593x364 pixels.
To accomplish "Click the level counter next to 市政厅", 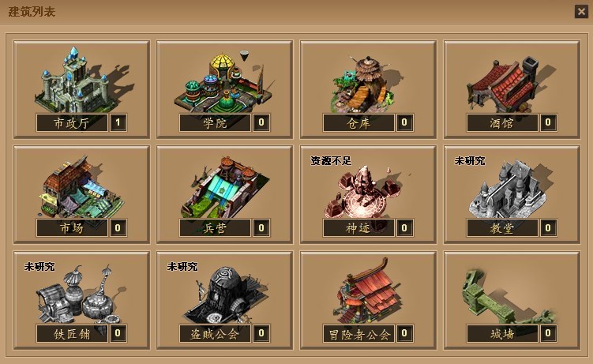I will point(118,122).
